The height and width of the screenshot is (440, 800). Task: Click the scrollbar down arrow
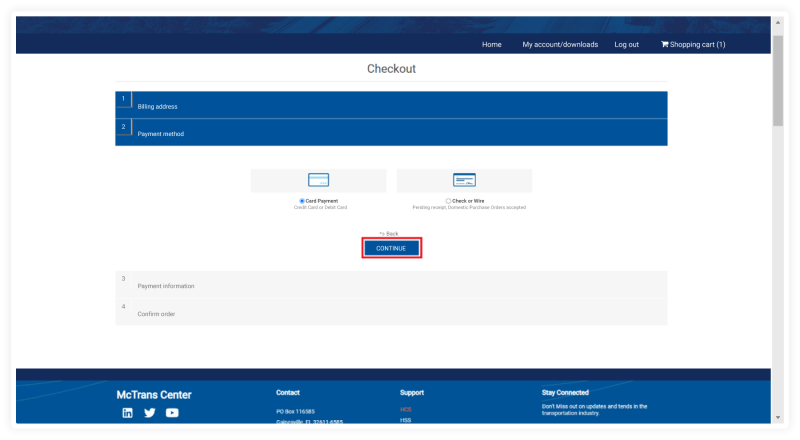[x=777, y=417]
